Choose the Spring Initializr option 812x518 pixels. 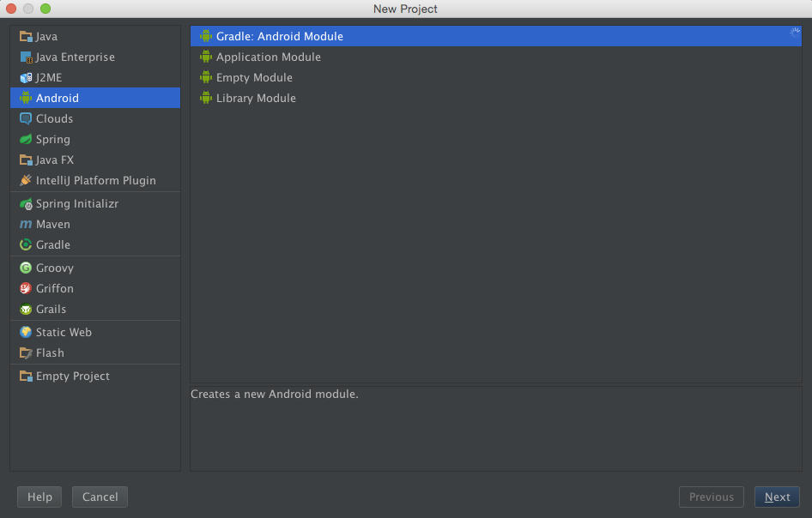coord(95,204)
